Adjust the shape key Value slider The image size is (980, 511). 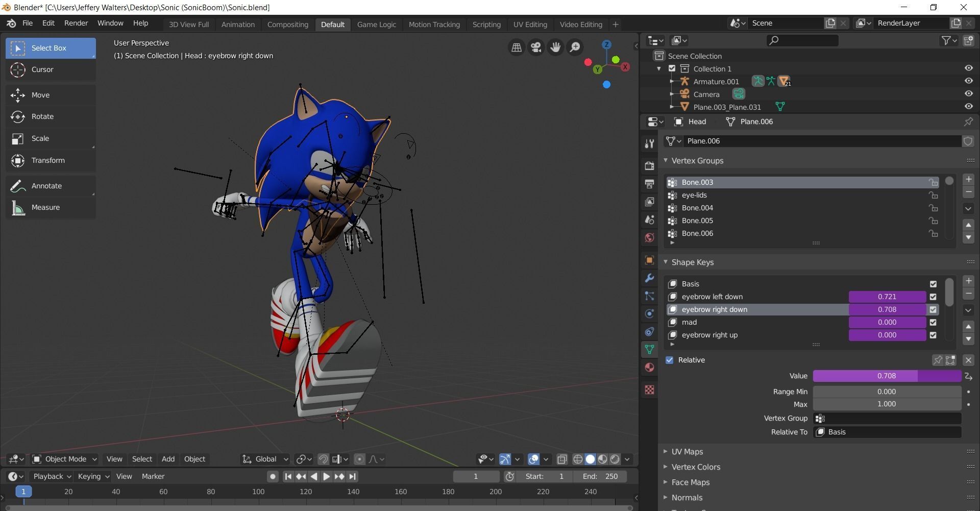[x=887, y=376]
